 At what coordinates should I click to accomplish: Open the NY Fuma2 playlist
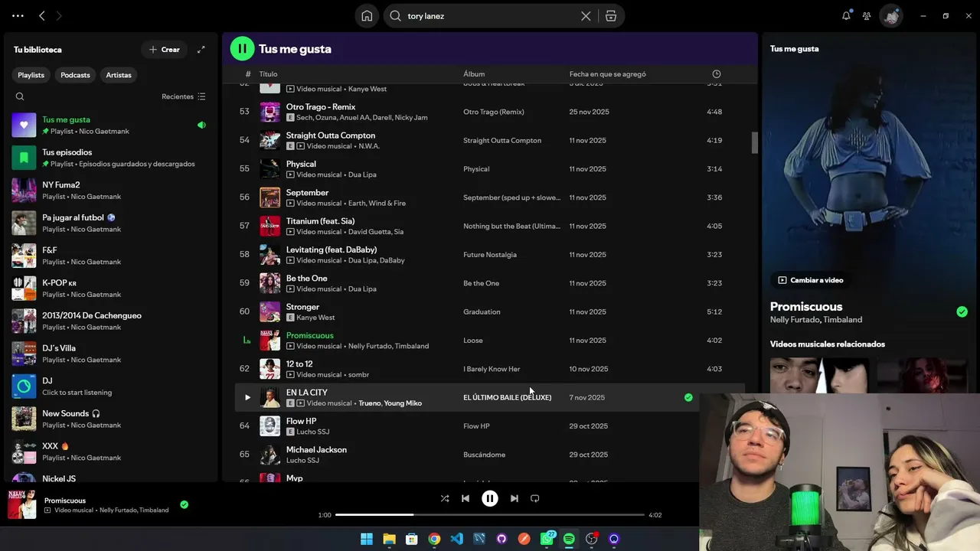(111, 191)
